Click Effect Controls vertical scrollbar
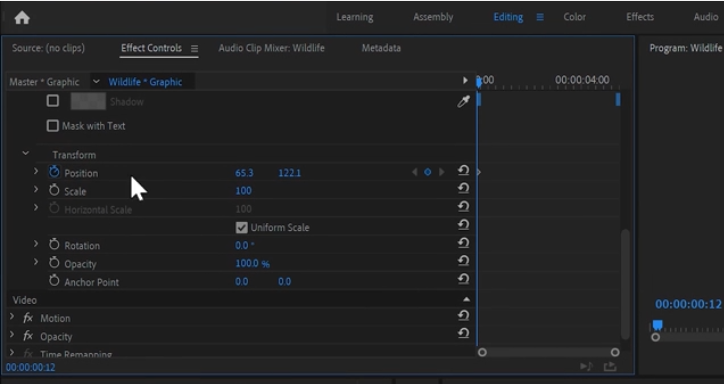724x384 pixels. [x=625, y=284]
